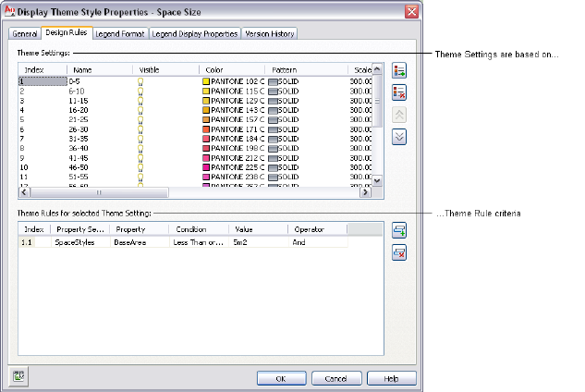This screenshot has width=585, height=392.
Task: Open the General tab
Action: tap(25, 33)
